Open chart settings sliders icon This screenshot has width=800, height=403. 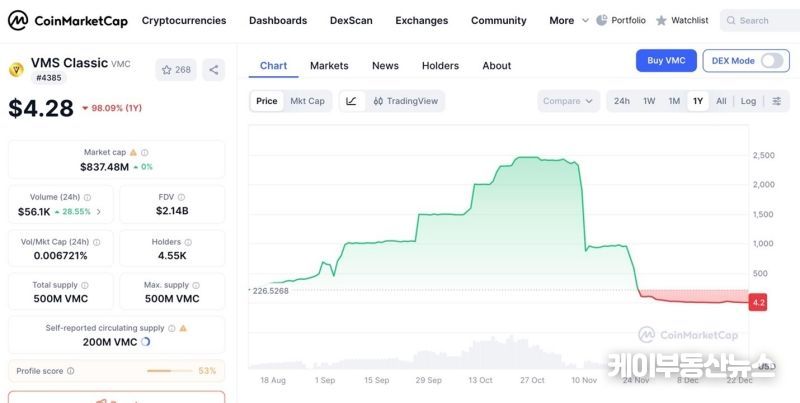click(x=776, y=101)
